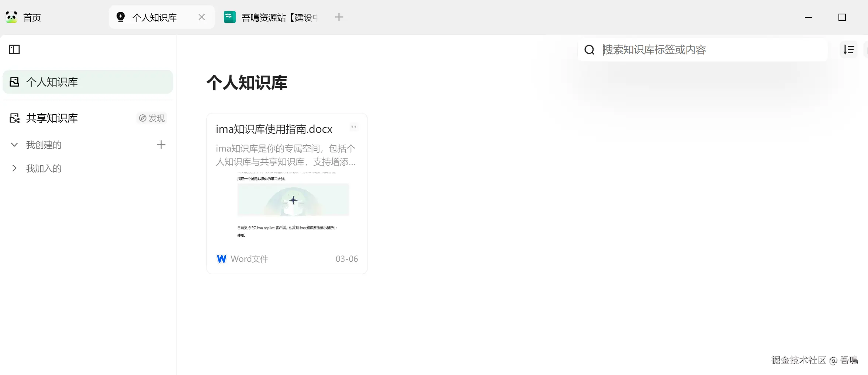The height and width of the screenshot is (375, 868).
Task: Click the Word file type icon
Action: pos(221,259)
